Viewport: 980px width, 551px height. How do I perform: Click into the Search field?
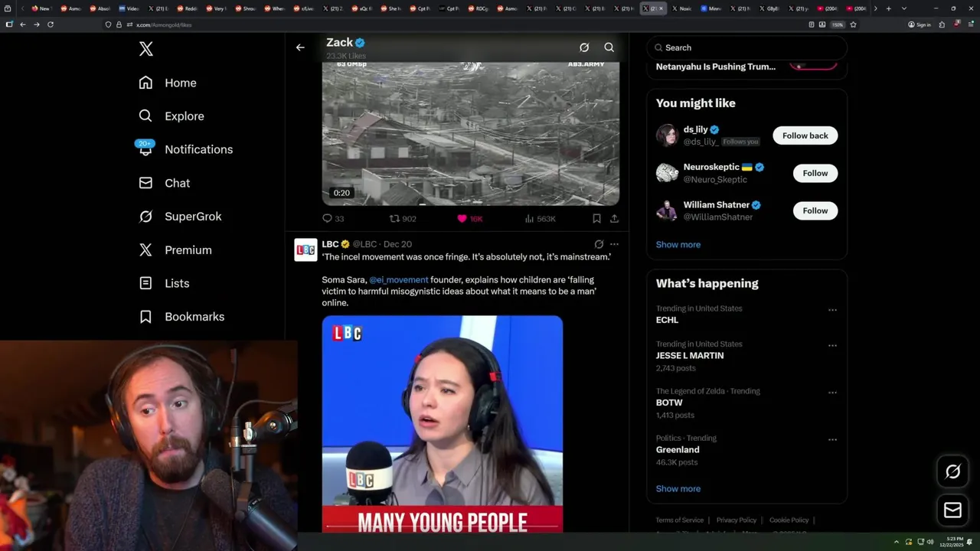click(x=746, y=47)
